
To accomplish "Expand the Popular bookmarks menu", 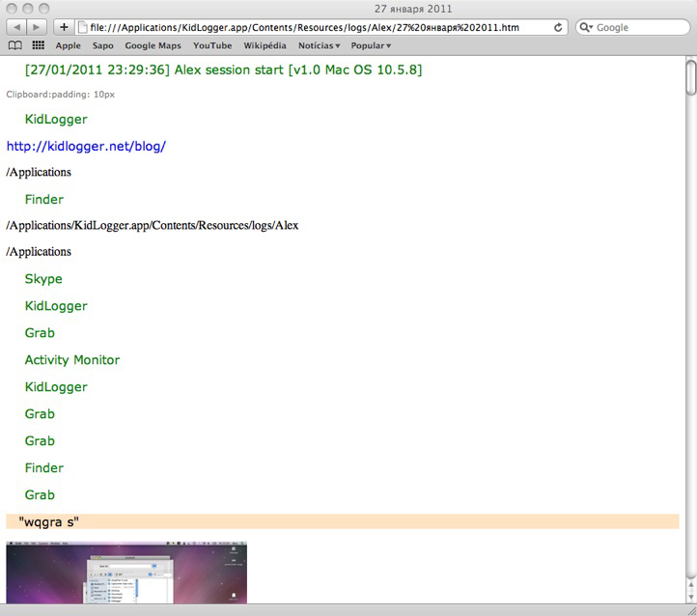I will [371, 45].
